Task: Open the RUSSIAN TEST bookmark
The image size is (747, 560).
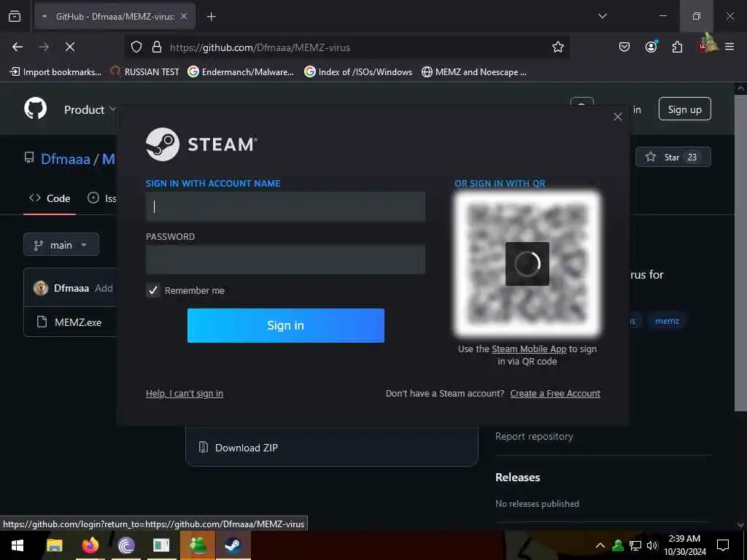Action: click(145, 72)
